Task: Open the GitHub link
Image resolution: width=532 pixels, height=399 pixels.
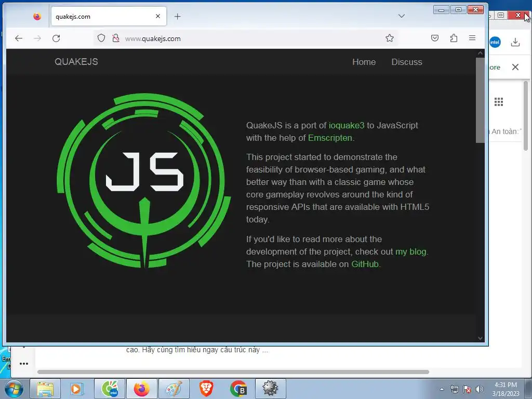Action: [x=365, y=264]
